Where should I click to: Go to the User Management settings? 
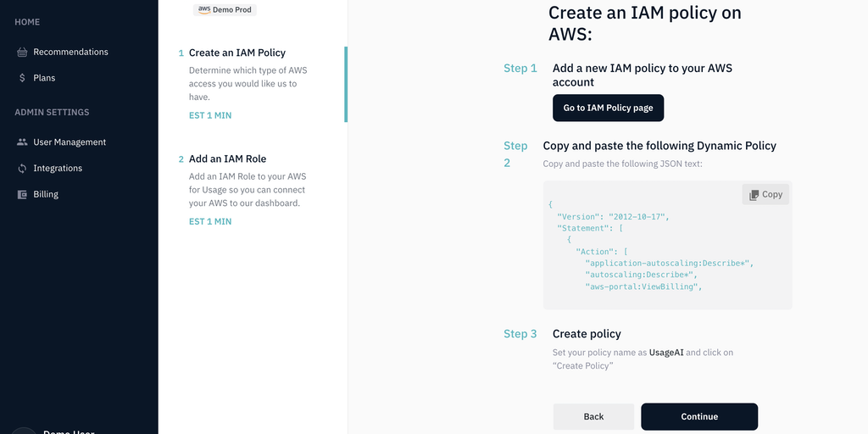point(70,142)
